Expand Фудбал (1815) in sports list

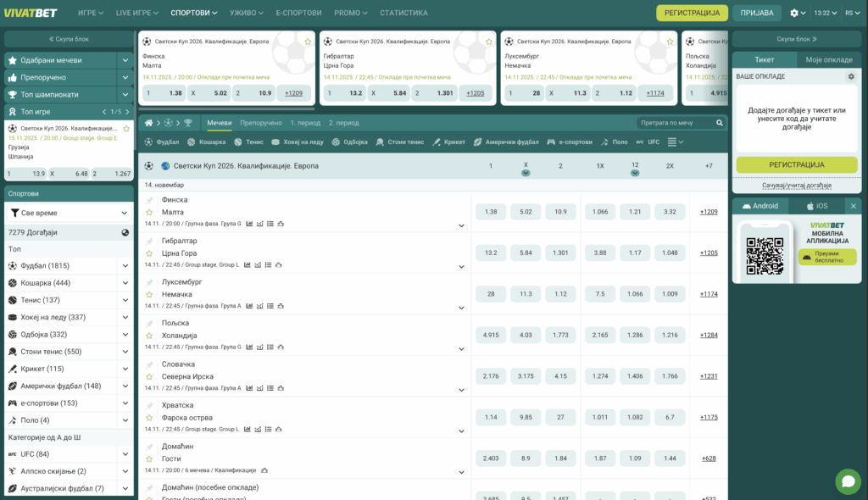(125, 266)
